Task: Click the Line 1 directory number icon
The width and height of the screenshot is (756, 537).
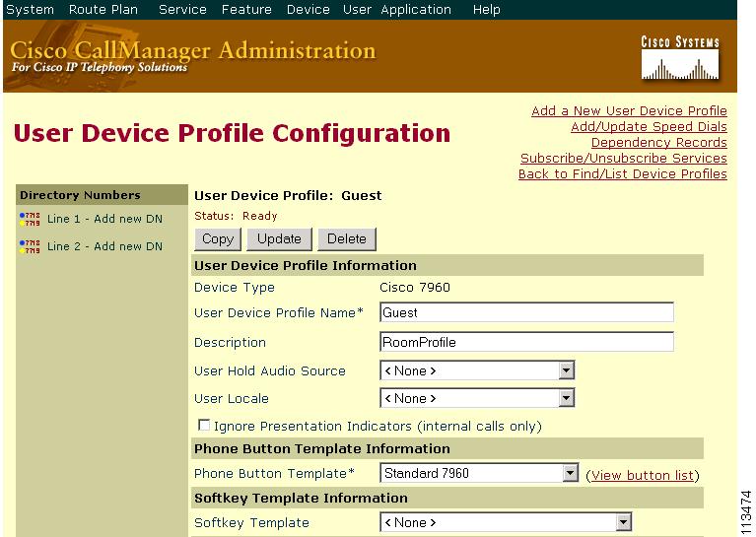Action: (30, 219)
